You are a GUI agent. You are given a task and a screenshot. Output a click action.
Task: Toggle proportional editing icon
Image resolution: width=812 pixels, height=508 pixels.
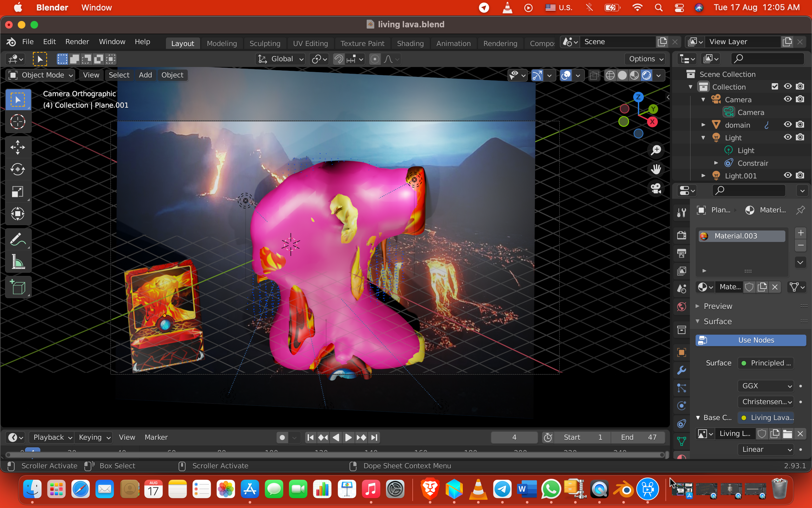(375, 59)
